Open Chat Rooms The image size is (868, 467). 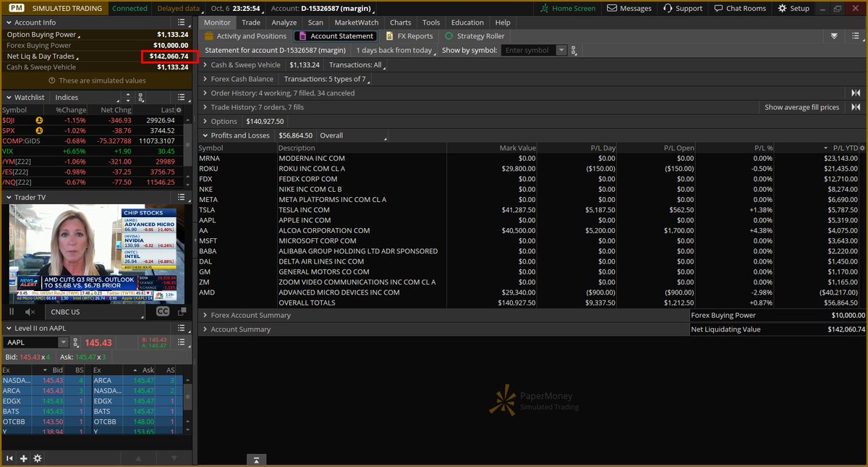pos(739,8)
